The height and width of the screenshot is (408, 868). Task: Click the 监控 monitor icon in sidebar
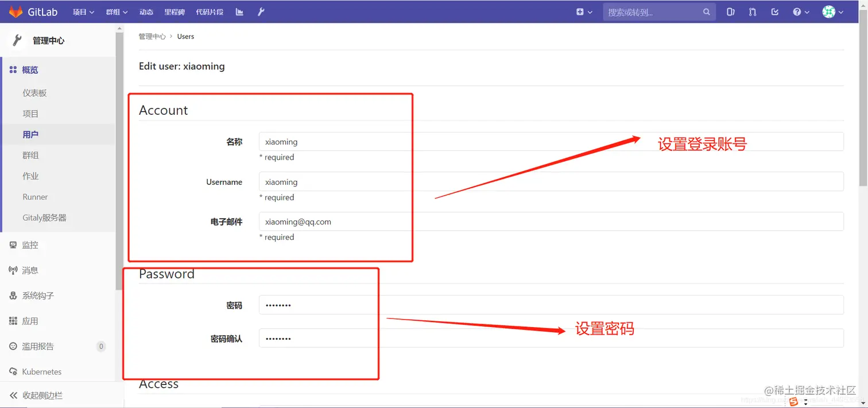coord(13,245)
